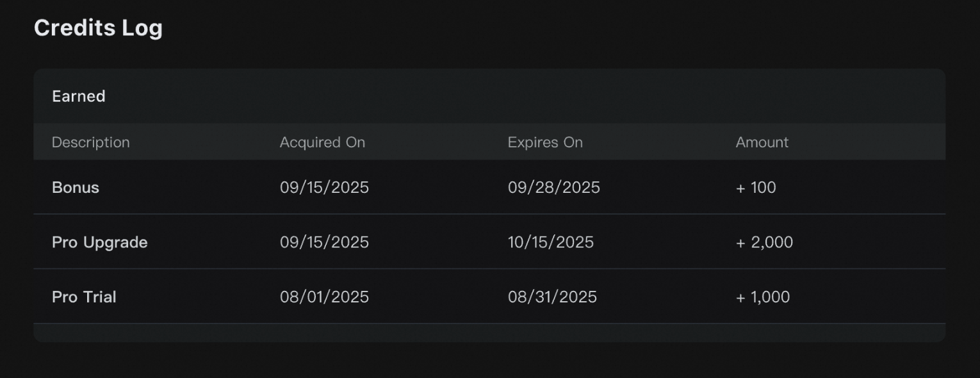Click the Pro Upgrade description text
This screenshot has width=980, height=378.
tap(99, 242)
